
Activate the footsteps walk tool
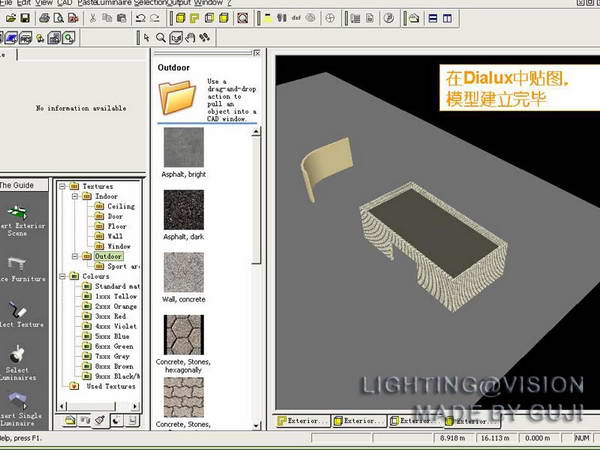(x=205, y=38)
